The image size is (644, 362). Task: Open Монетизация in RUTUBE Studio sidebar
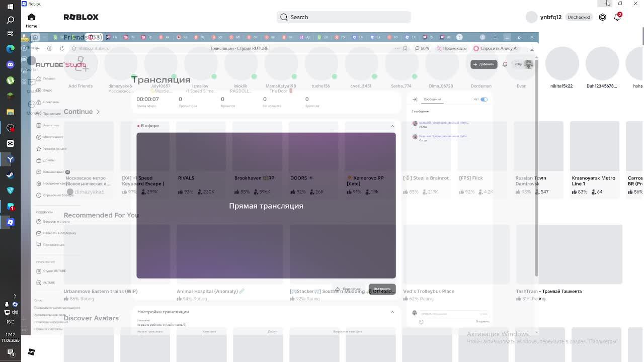pos(49,137)
